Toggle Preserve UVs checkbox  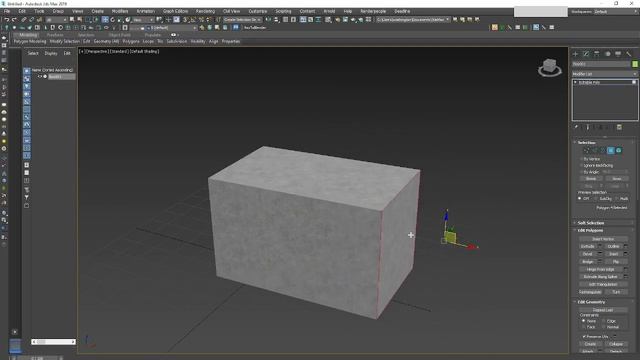[x=584, y=336]
